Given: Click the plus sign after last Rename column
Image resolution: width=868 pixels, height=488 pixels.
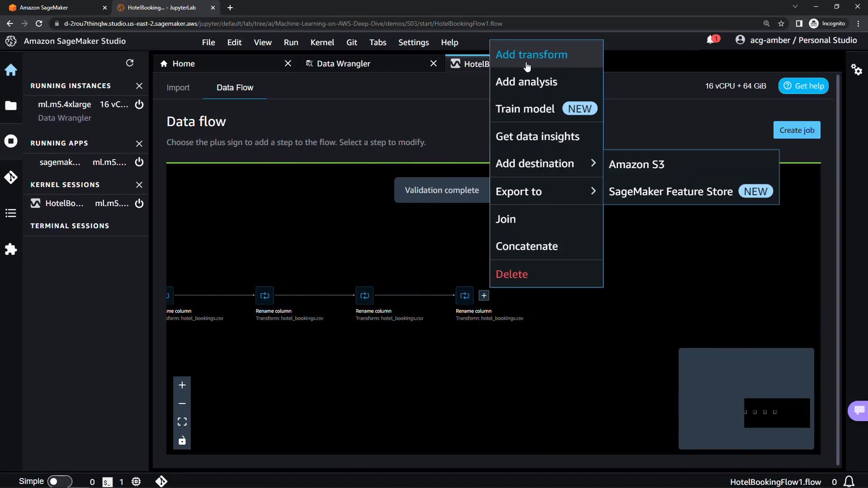Looking at the screenshot, I should (484, 296).
